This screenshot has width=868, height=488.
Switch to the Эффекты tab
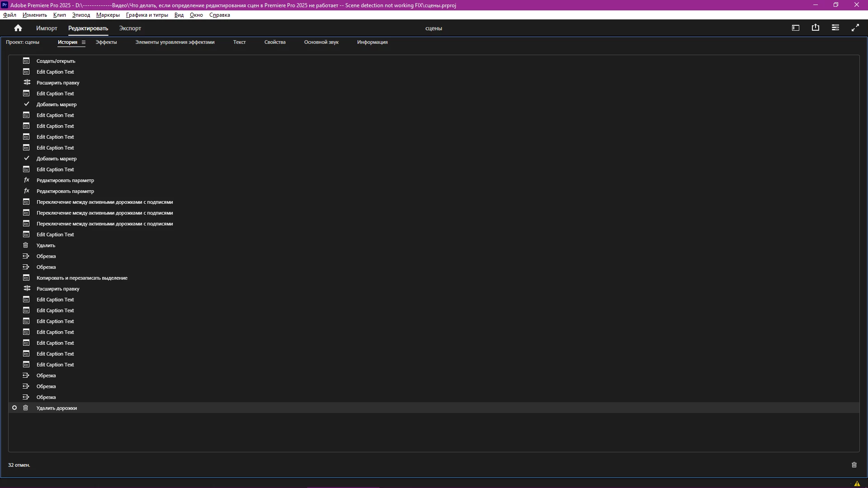(106, 42)
